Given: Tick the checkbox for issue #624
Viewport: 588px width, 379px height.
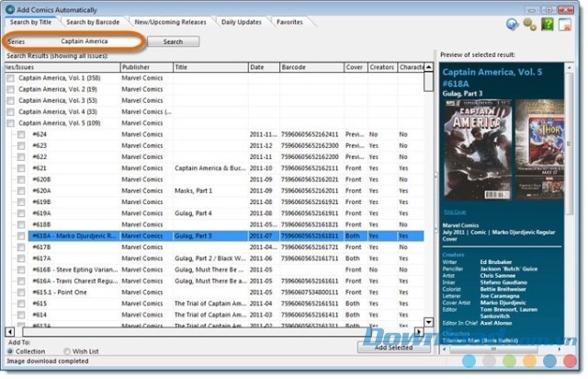Looking at the screenshot, I should coord(21,134).
